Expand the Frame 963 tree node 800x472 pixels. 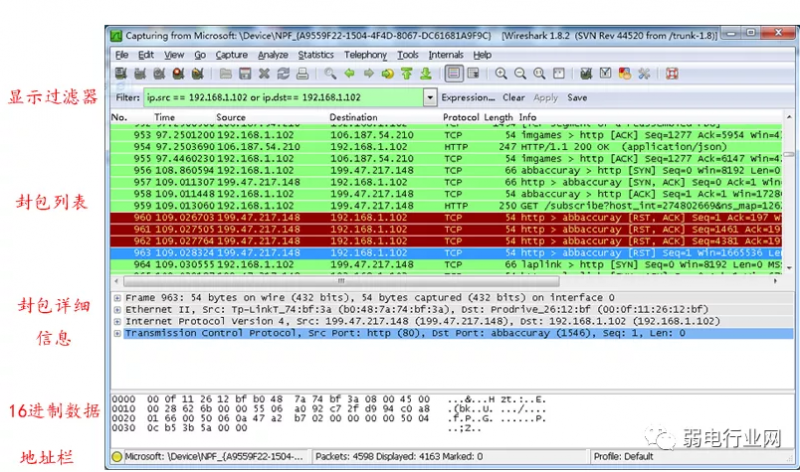click(x=118, y=298)
